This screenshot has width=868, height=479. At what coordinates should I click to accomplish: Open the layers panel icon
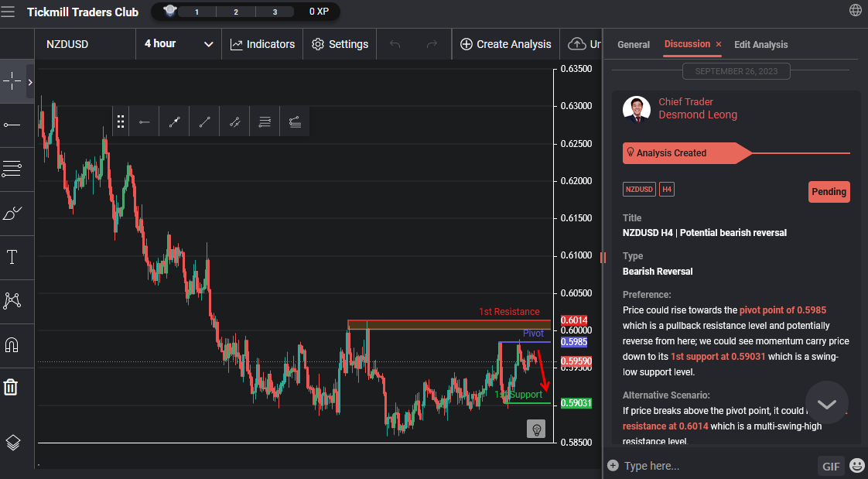point(12,443)
